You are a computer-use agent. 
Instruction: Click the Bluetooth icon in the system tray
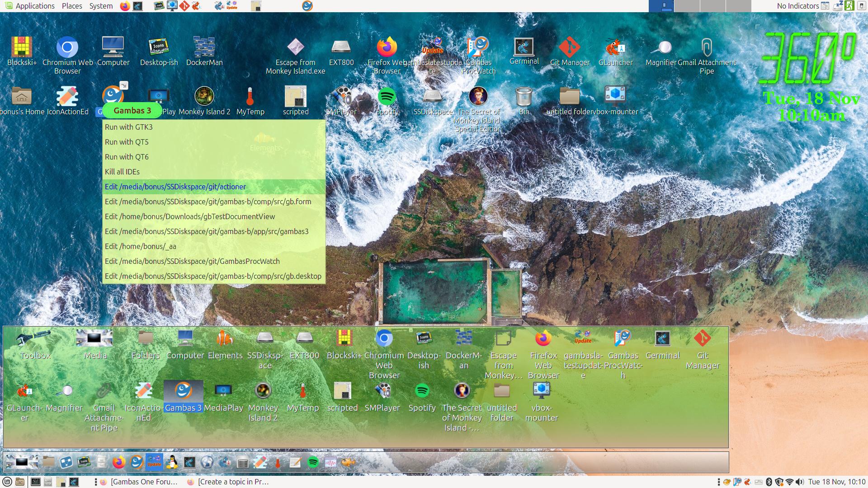click(769, 481)
